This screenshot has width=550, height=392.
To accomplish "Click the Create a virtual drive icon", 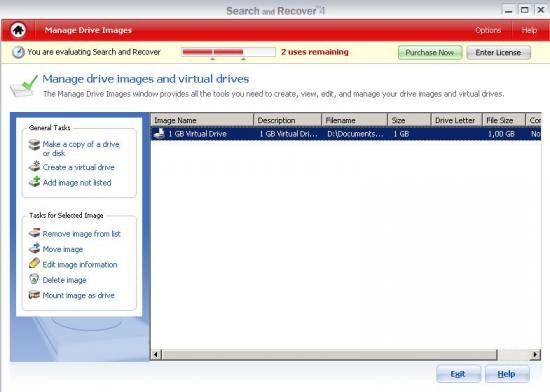I will (34, 166).
